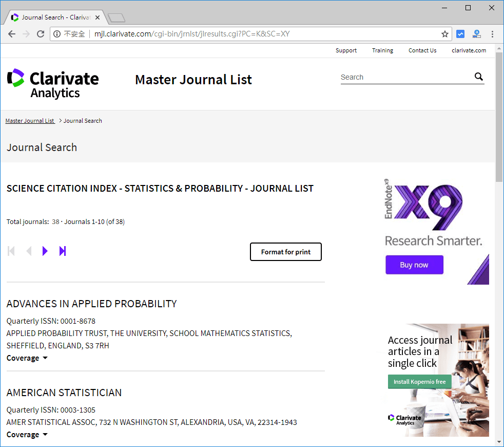Jump to last page of journals
This screenshot has width=504, height=447.
pyautogui.click(x=63, y=251)
